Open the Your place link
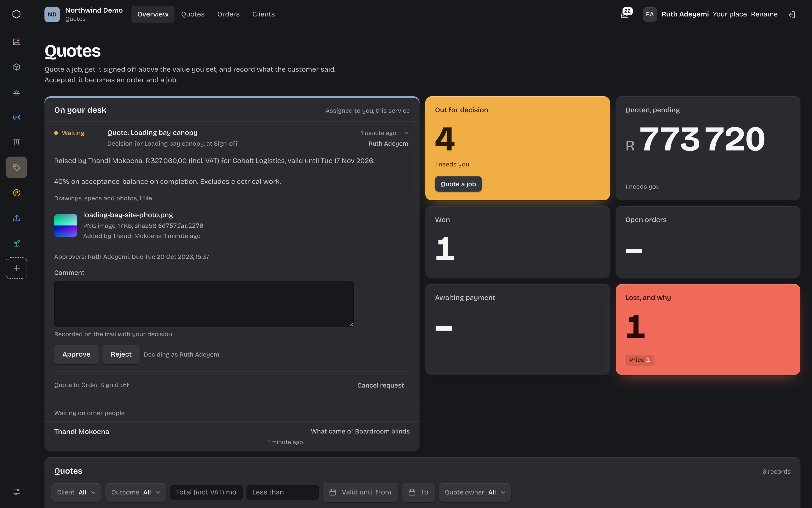 tap(729, 14)
